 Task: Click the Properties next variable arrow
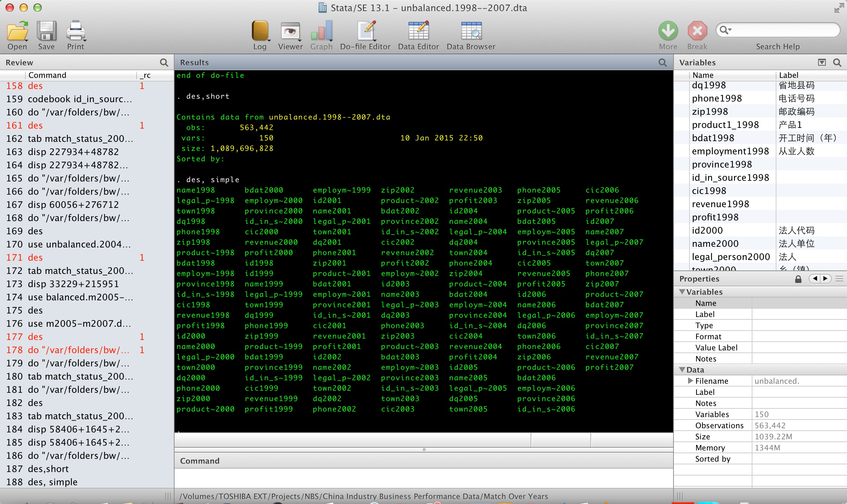826,279
